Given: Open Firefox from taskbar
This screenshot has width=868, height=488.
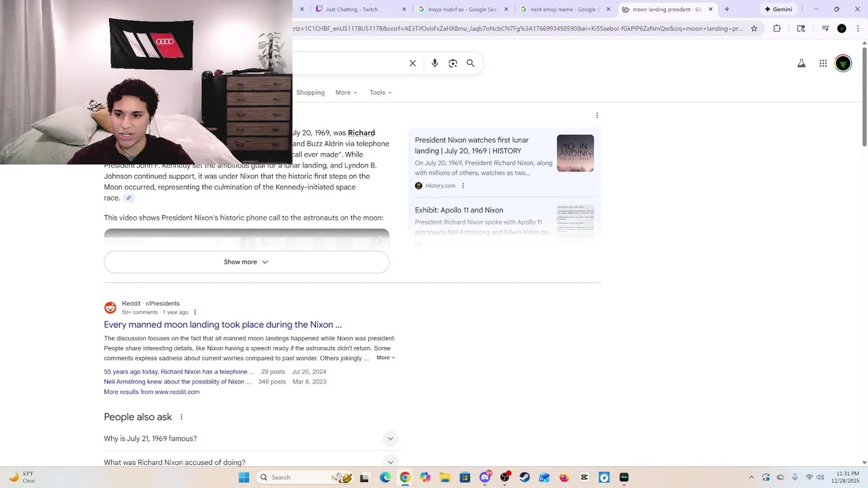Looking at the screenshot, I should [x=564, y=477].
